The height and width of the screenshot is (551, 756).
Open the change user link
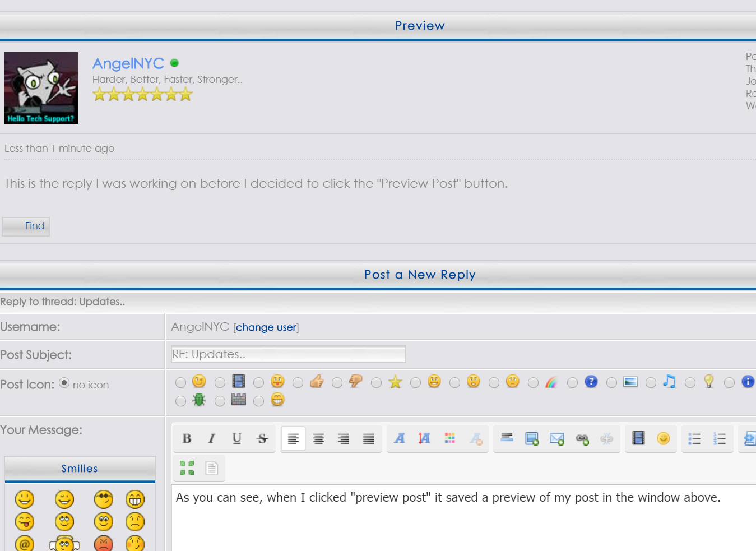(266, 327)
